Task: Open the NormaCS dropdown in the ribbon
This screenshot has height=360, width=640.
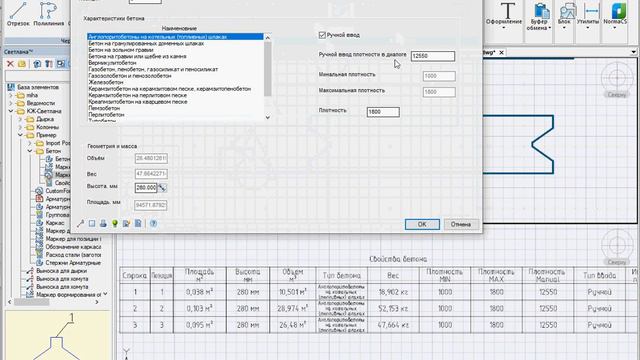Action: [615, 16]
